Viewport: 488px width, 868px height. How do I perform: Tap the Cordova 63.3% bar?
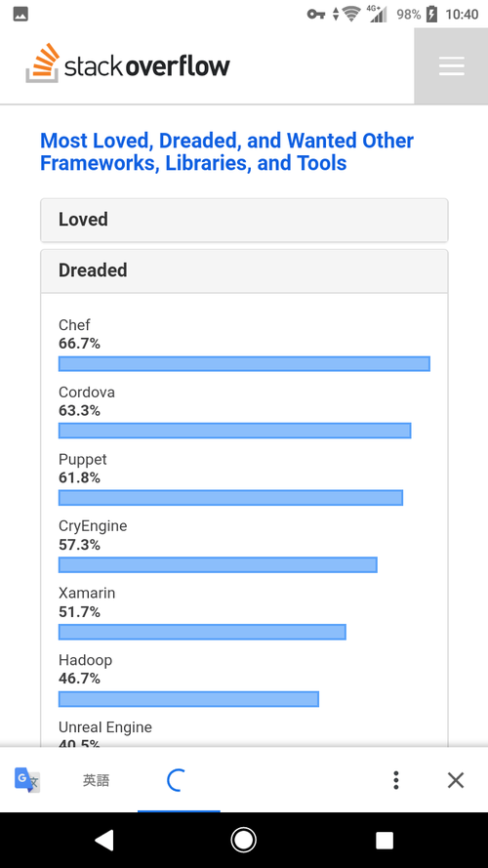point(234,431)
